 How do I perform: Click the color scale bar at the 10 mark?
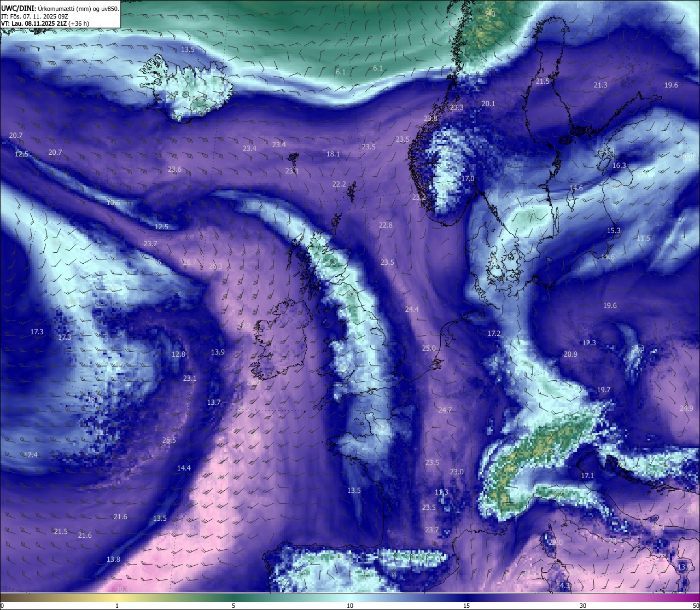(x=350, y=598)
